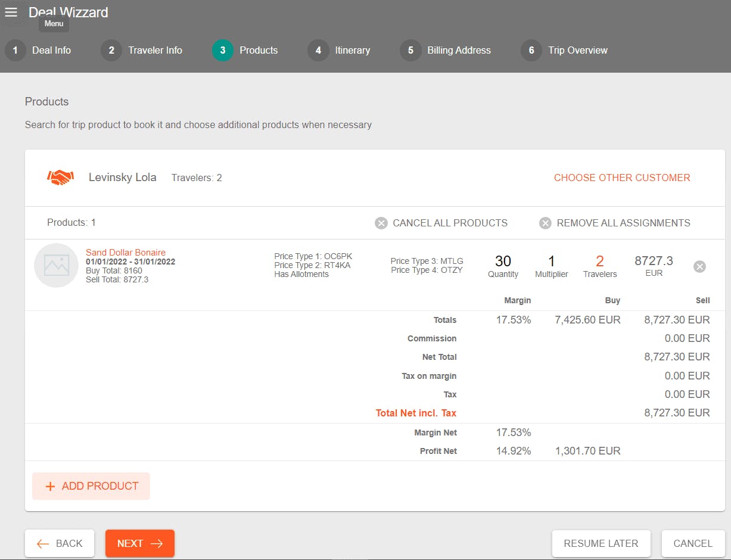The image size is (731, 560).
Task: Remove Sand Dollar Bonaire product with X icon
Action: [x=700, y=266]
